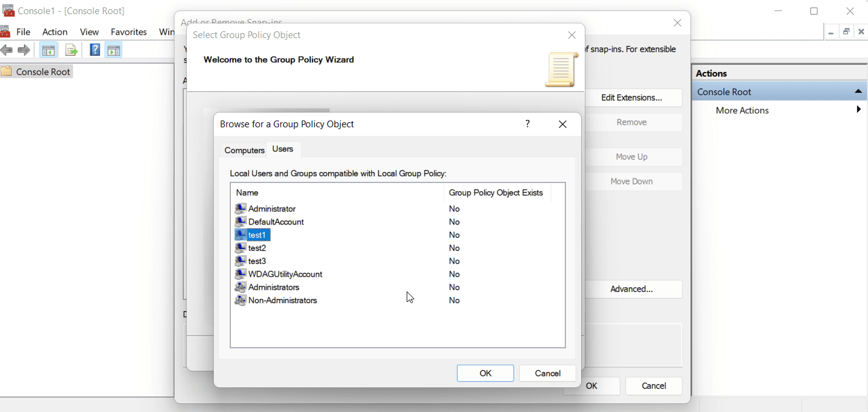Click Group Policy Object Exists column header
The width and height of the screenshot is (868, 412).
[497, 192]
